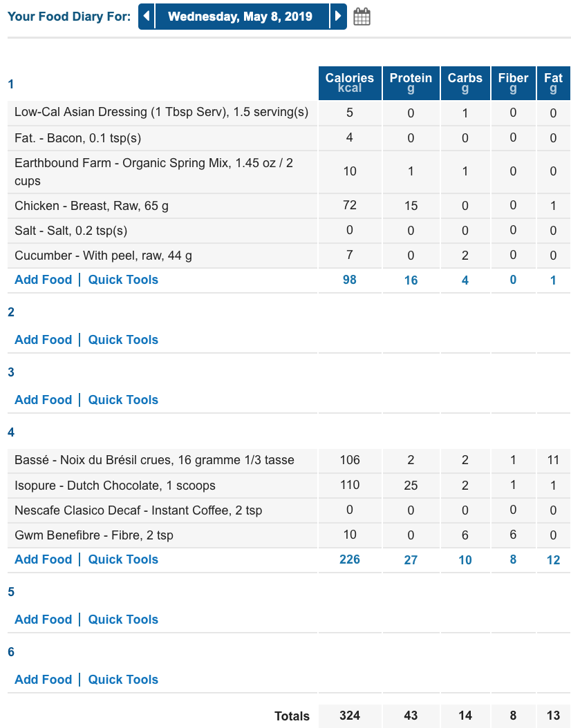Add Food to meal 4

point(44,559)
